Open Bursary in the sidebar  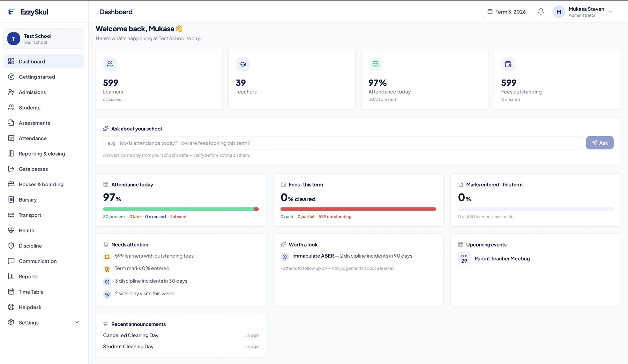pyautogui.click(x=44, y=199)
